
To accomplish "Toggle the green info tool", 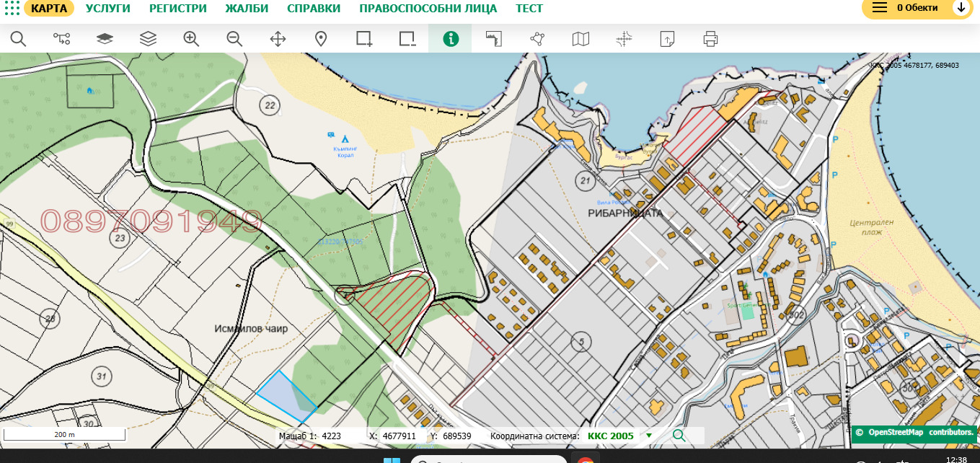I will pos(451,39).
